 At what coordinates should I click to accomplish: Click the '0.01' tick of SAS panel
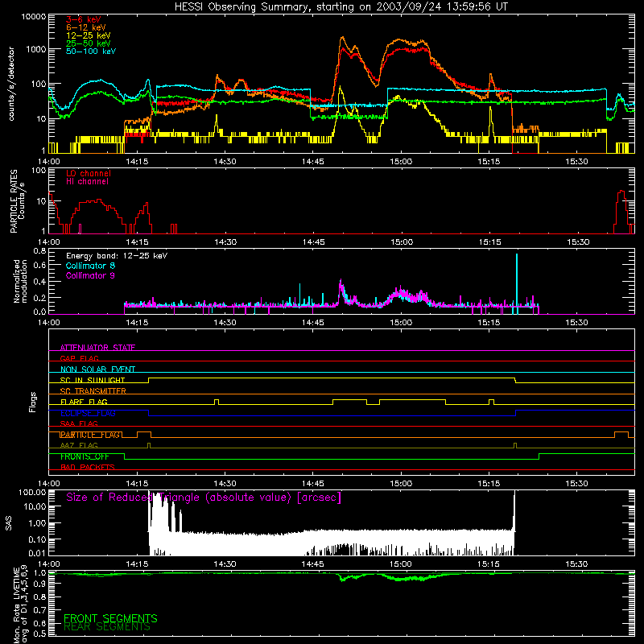[x=38, y=553]
